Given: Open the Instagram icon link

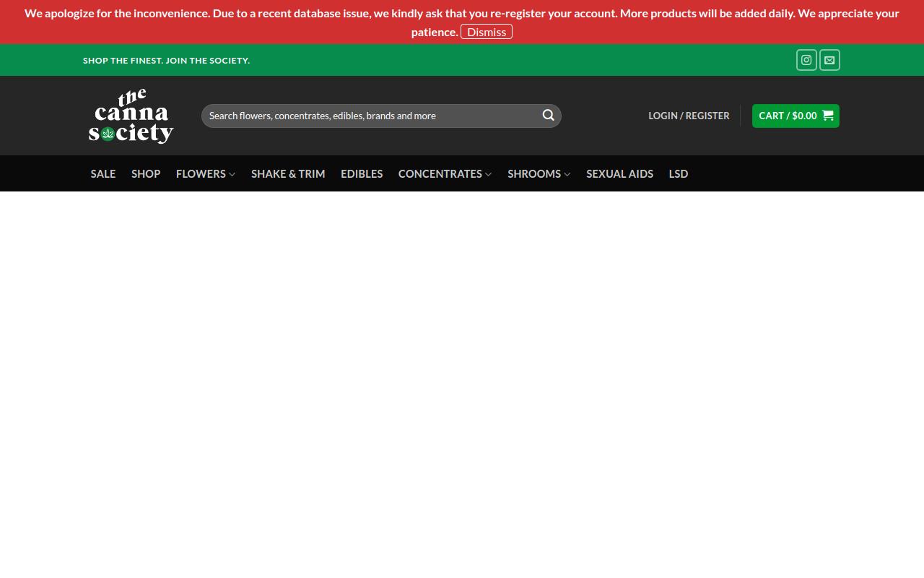Looking at the screenshot, I should [806, 60].
